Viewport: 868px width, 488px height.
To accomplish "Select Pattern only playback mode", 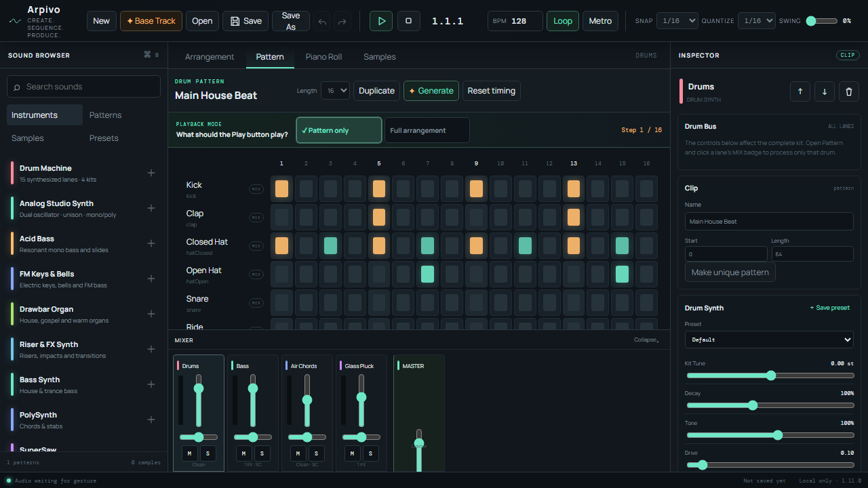I will click(x=339, y=130).
